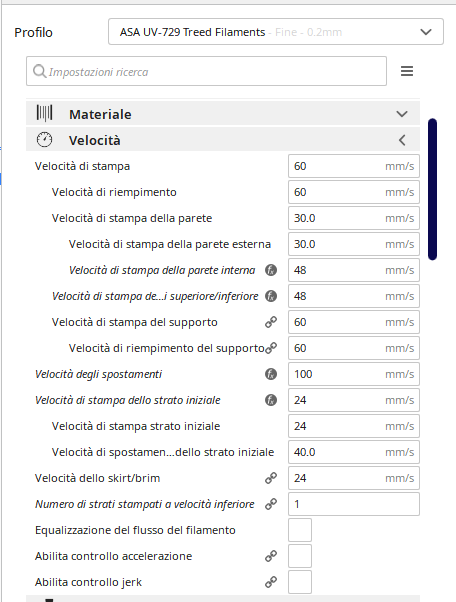Screen dimensions: 456x602
Task: Collapse the Velocità section
Action: (x=223, y=140)
